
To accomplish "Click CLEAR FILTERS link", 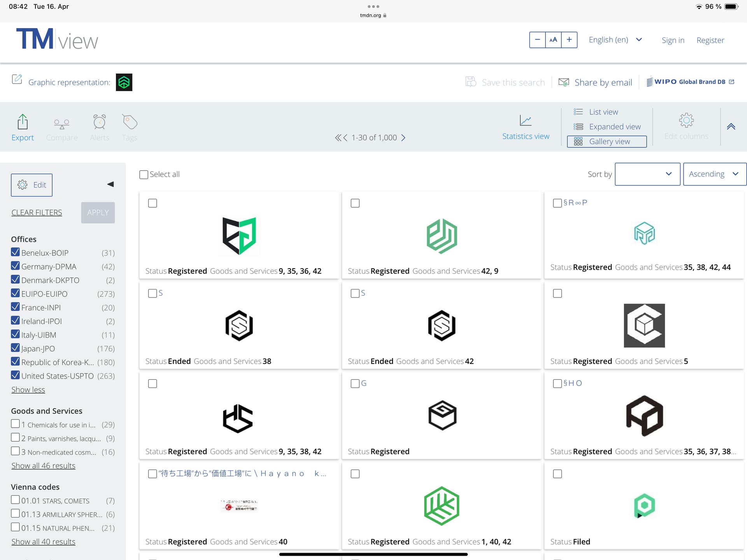I will [37, 212].
